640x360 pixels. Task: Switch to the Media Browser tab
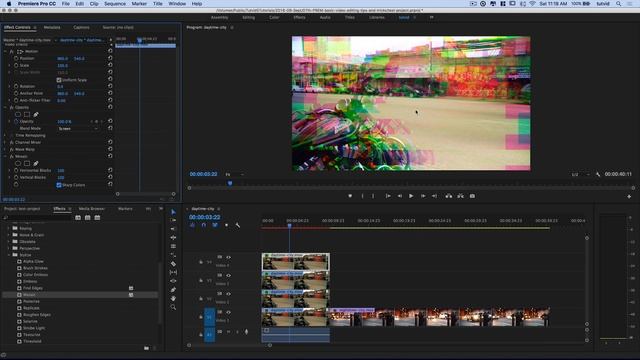tap(91, 209)
